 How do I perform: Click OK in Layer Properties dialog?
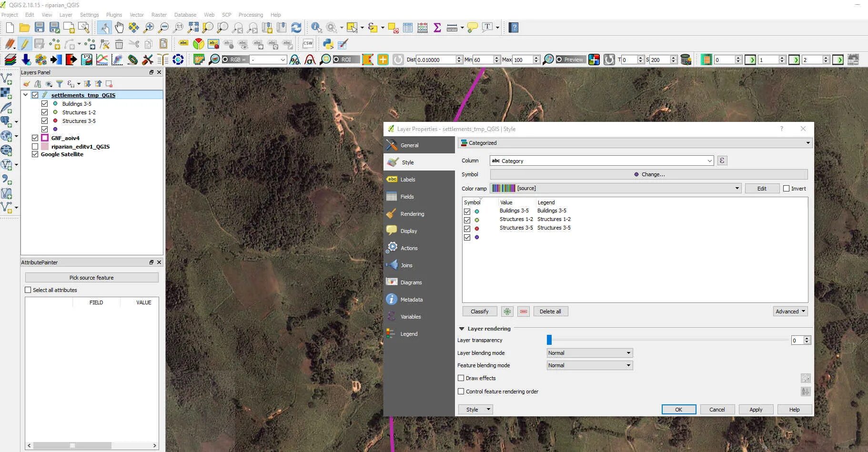pos(679,410)
